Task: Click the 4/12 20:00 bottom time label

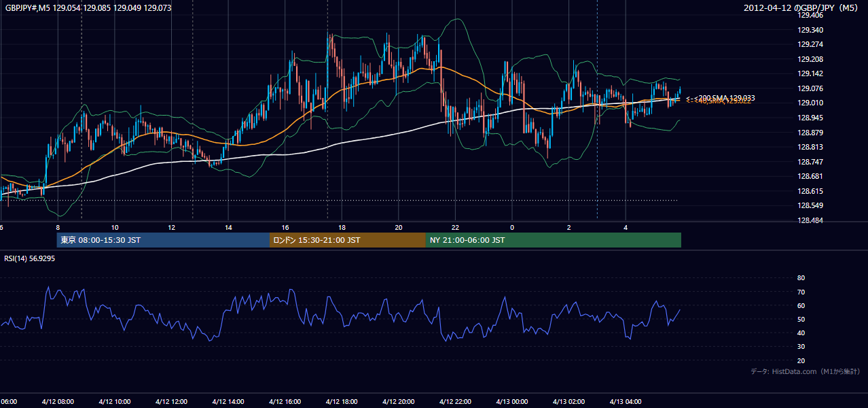Action: click(x=398, y=402)
